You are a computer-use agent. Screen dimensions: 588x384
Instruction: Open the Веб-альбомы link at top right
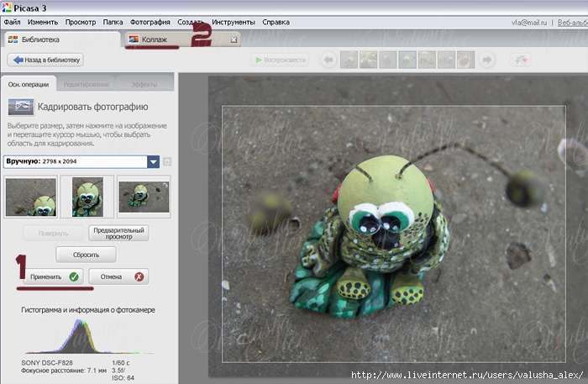[573, 23]
